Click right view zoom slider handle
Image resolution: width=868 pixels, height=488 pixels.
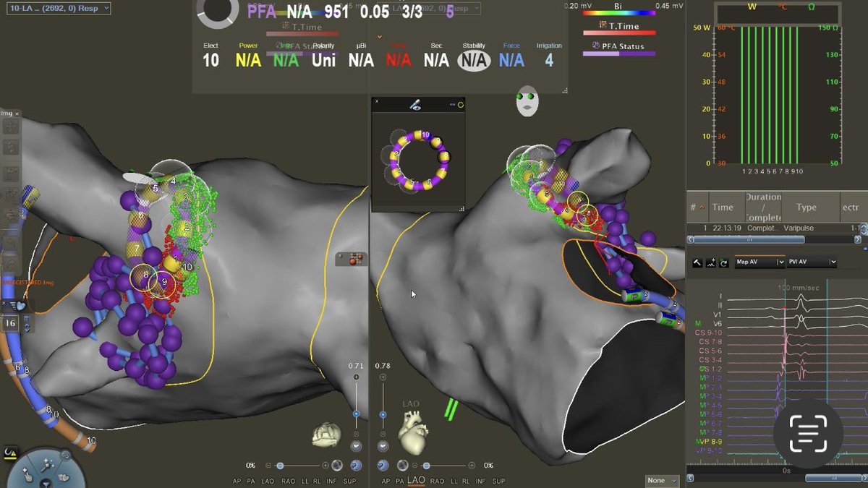pos(383,414)
